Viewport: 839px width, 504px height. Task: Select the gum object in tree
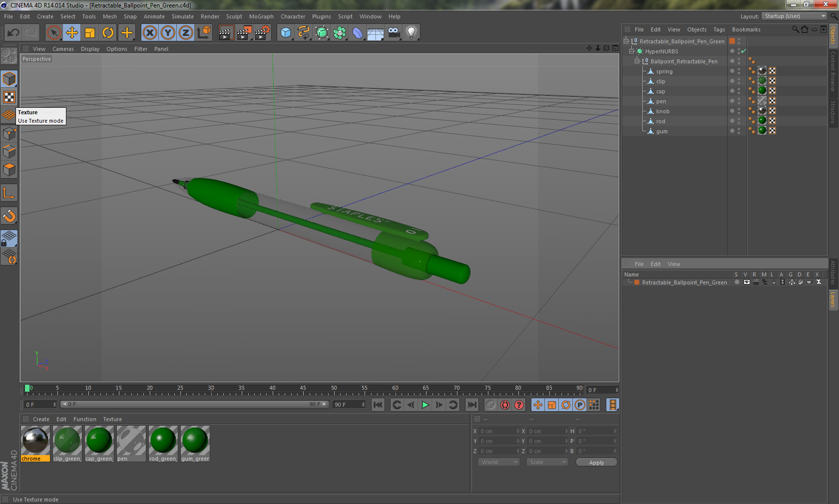point(662,131)
